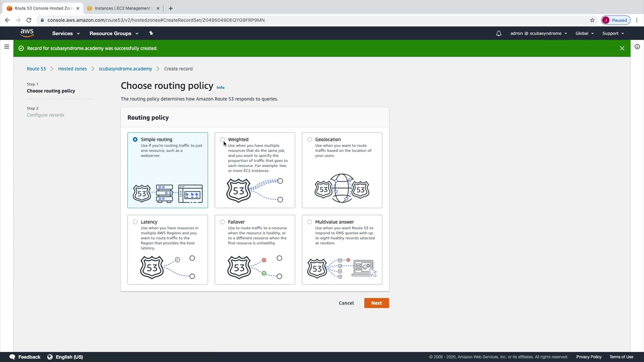Open the Paused profile button
644x362 pixels.
tap(615, 20)
